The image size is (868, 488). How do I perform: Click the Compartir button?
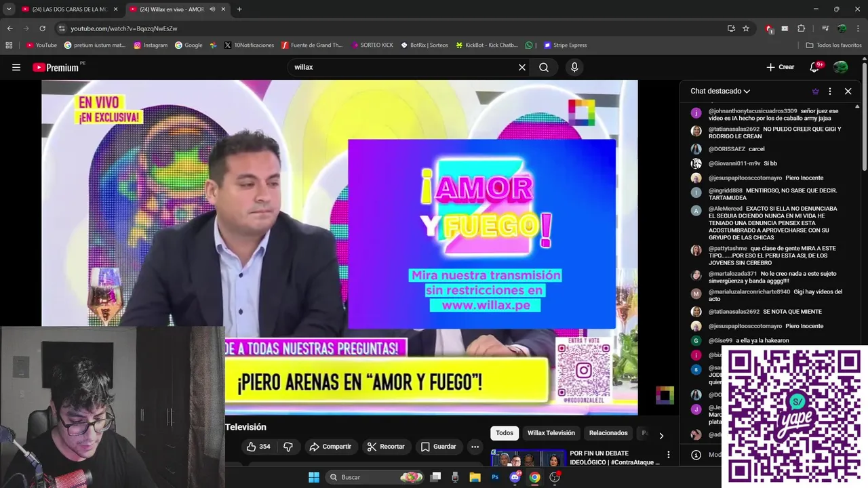click(x=330, y=447)
